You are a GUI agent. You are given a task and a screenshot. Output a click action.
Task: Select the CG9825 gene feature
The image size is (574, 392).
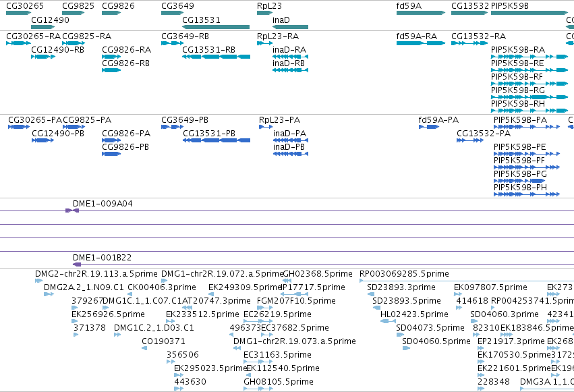tap(74, 13)
